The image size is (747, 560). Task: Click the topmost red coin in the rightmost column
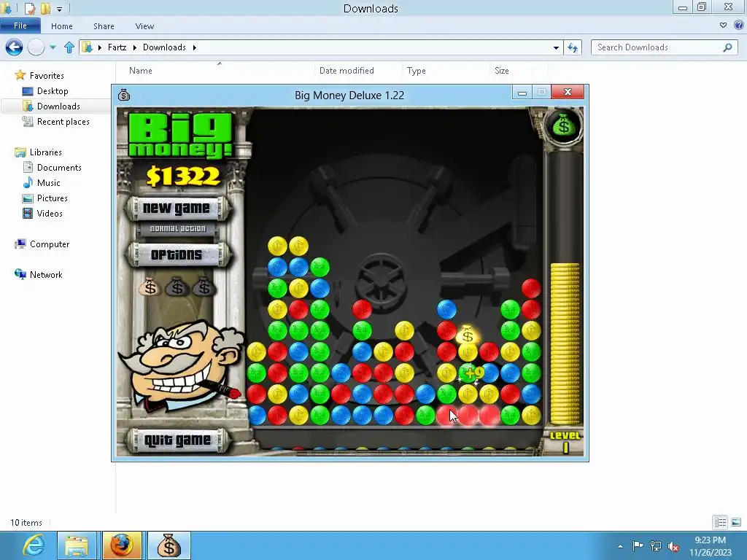531,288
